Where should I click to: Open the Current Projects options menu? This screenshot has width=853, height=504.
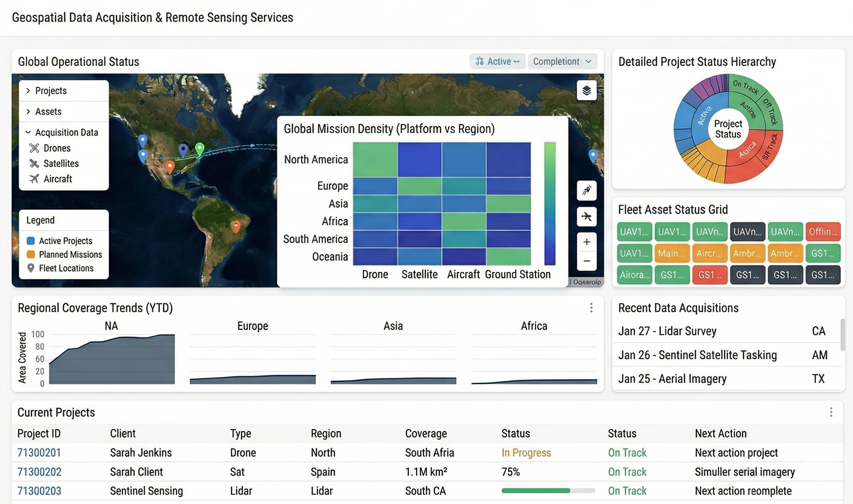[831, 413]
